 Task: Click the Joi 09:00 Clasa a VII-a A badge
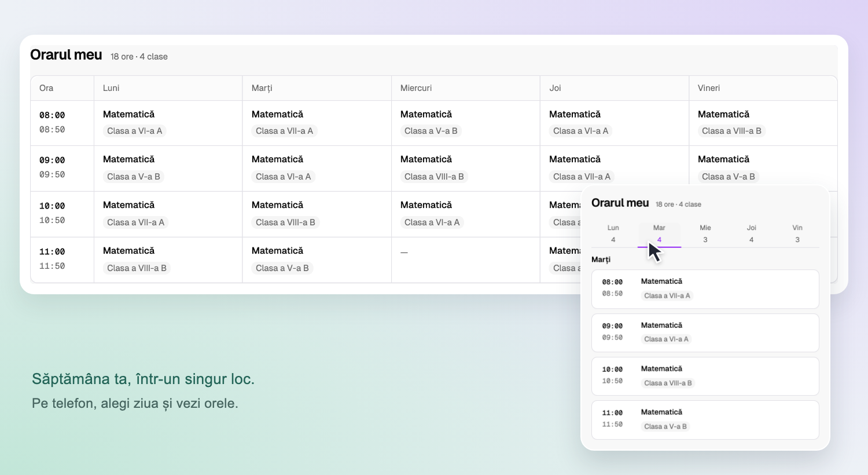click(x=582, y=177)
